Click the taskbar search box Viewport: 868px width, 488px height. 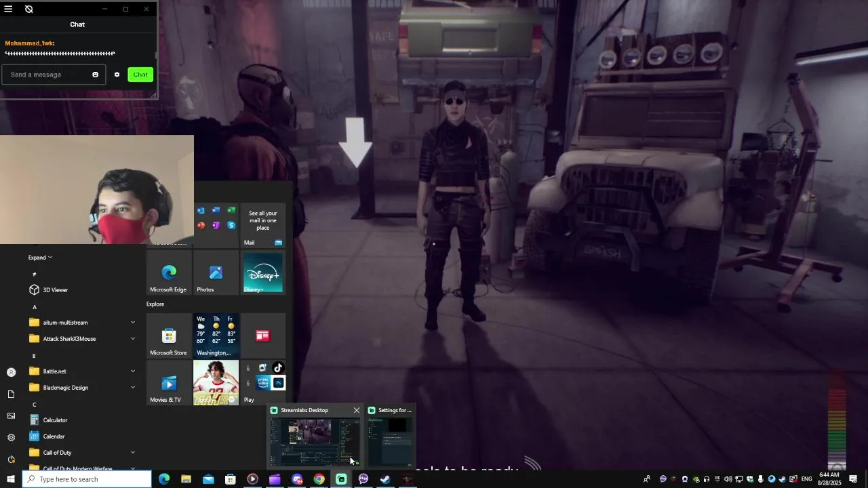pyautogui.click(x=87, y=479)
